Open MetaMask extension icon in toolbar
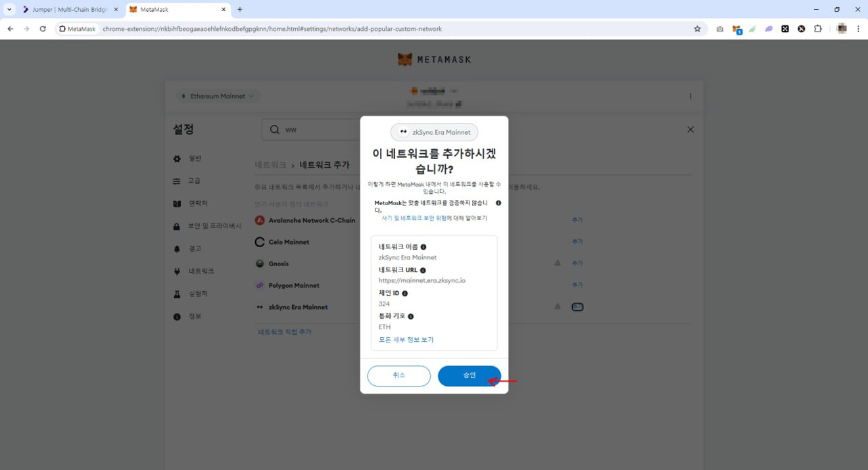This screenshot has height=470, width=868. [x=737, y=29]
